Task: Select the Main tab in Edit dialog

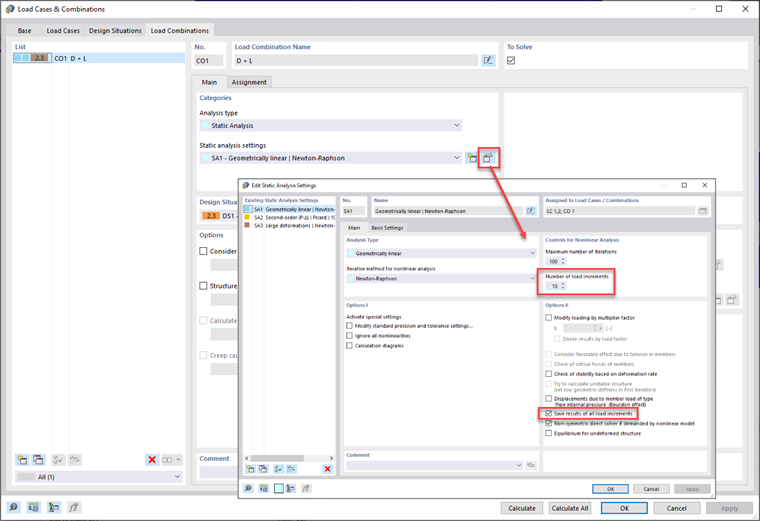Action: tap(354, 227)
